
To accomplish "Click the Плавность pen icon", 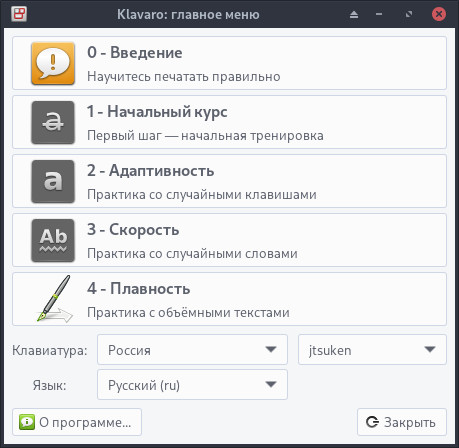I will click(54, 299).
